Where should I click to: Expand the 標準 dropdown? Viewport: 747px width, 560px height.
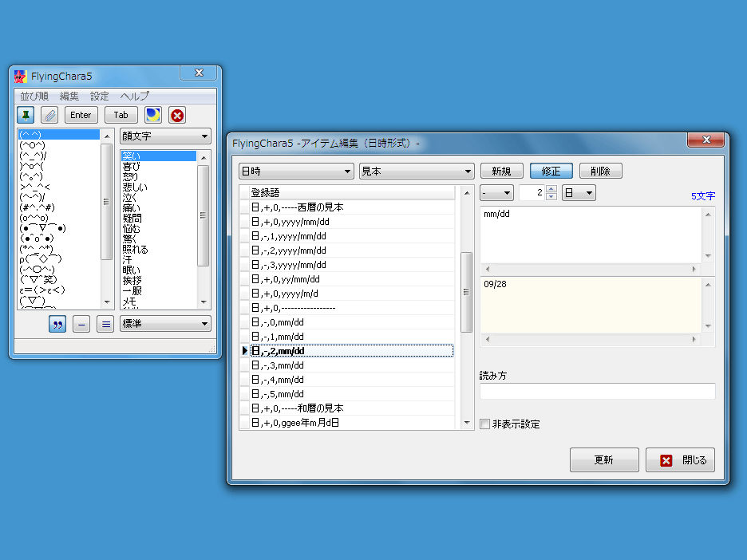165,324
